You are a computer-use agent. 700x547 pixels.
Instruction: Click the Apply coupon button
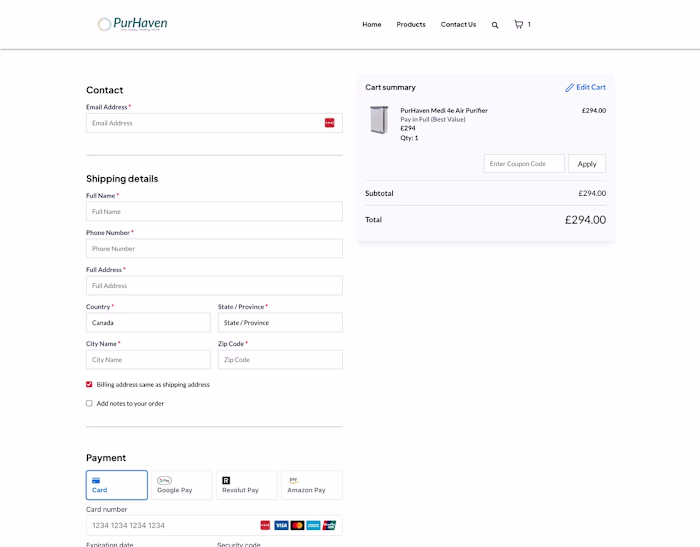click(x=587, y=164)
